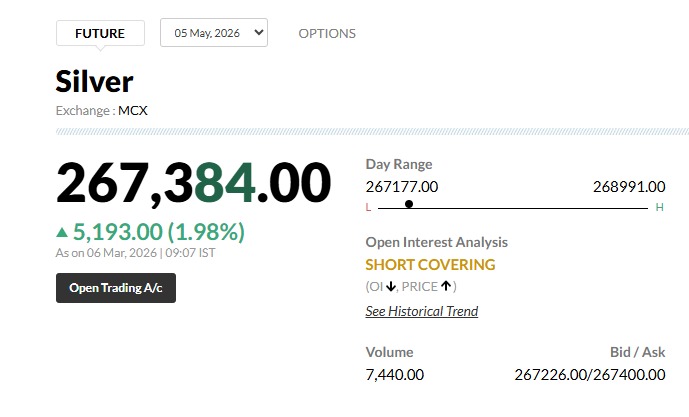Click the red L low marker
Viewport: 689px width, 417px height.
point(368,207)
